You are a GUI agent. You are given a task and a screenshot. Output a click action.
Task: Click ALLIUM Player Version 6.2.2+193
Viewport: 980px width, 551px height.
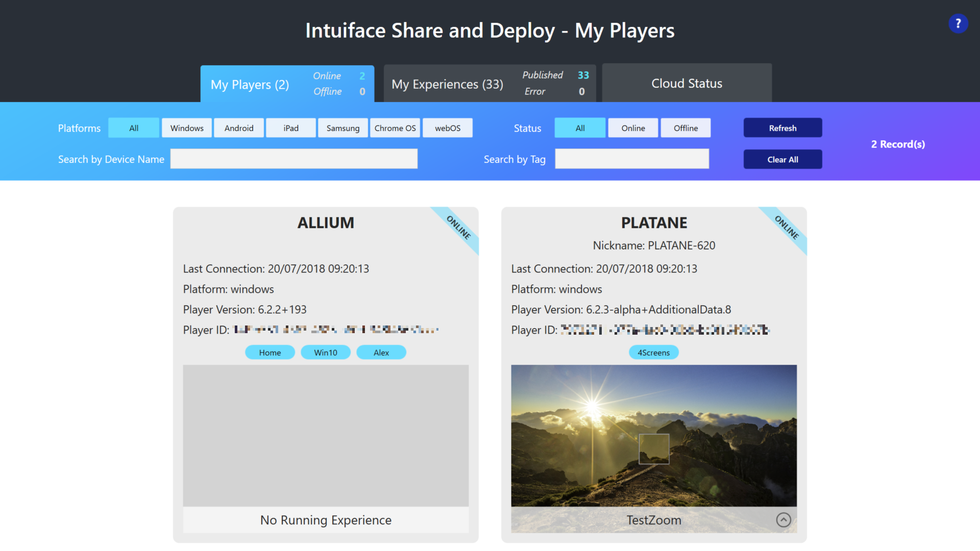245,310
